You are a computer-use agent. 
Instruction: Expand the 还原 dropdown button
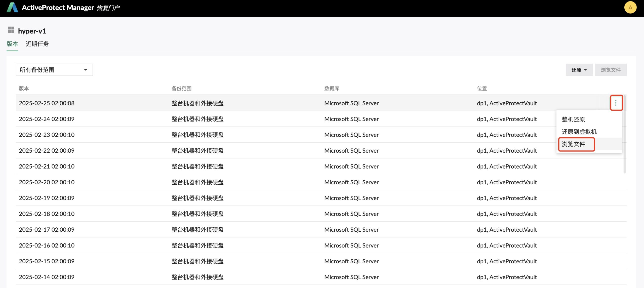pos(579,70)
